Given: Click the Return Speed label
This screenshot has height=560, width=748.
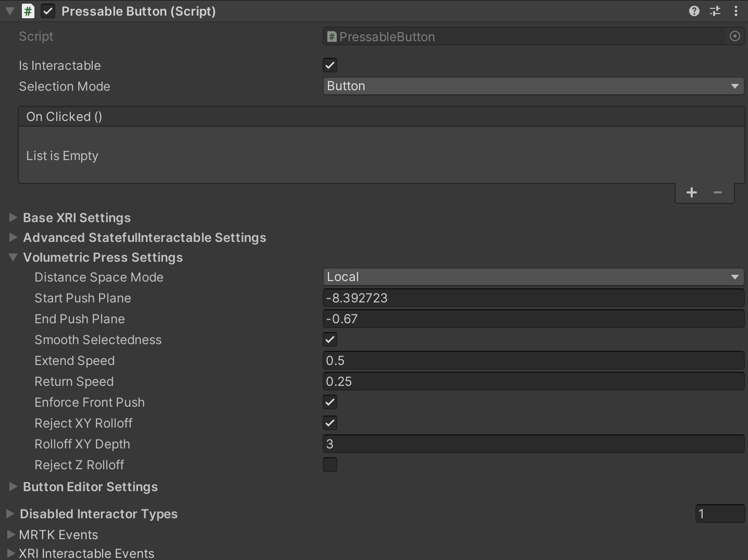Looking at the screenshot, I should 74,381.
